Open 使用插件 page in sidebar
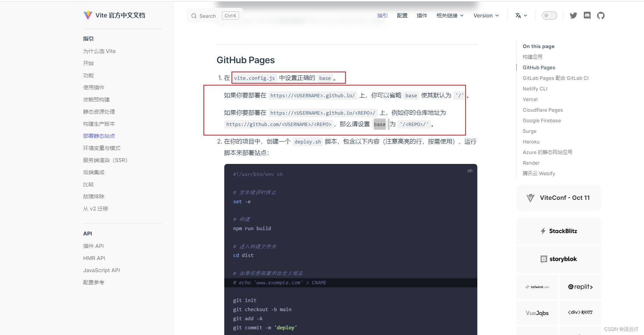Viewport: 644px width, 335px height. 94,87
